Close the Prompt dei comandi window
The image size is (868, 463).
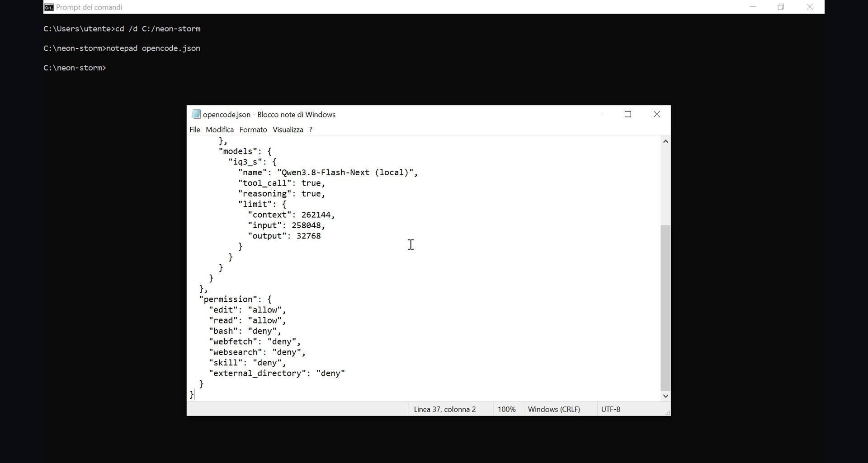810,7
